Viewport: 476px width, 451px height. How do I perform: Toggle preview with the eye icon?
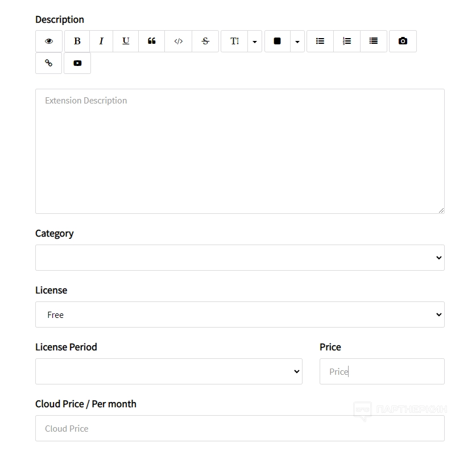(x=49, y=42)
